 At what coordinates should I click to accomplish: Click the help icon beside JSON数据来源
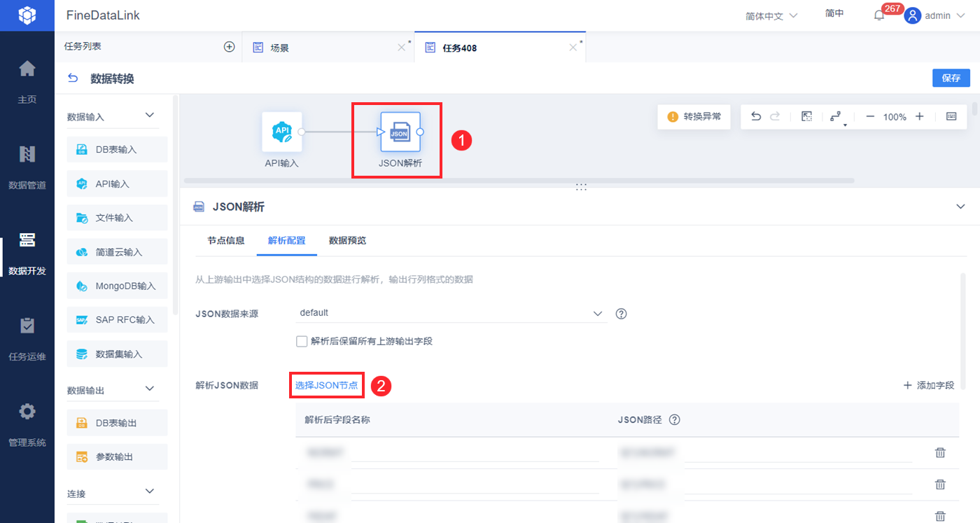click(x=621, y=314)
